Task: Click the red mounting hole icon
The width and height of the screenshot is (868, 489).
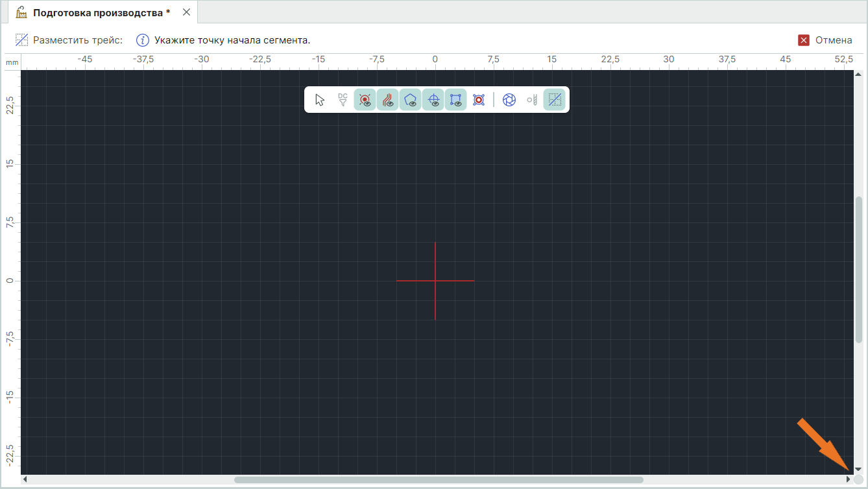Action: click(x=479, y=100)
